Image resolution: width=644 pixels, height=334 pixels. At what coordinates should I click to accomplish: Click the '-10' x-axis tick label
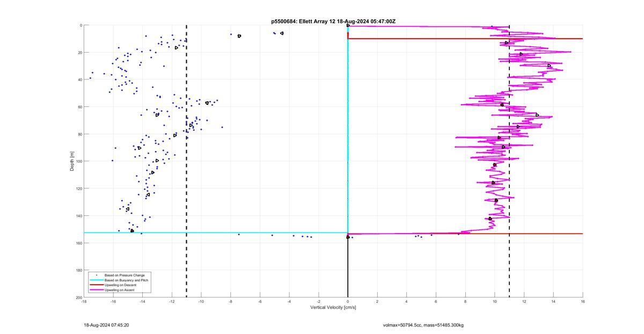click(x=201, y=301)
